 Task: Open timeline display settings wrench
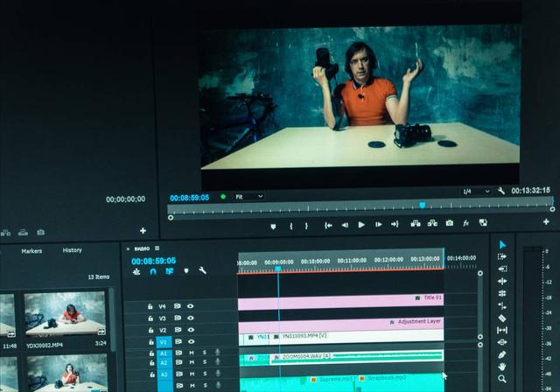coord(202,271)
